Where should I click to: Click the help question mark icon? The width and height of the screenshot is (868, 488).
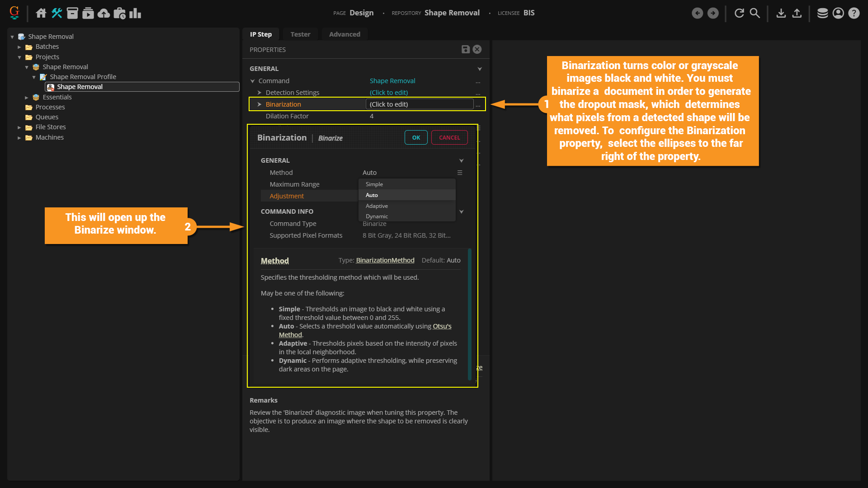854,13
